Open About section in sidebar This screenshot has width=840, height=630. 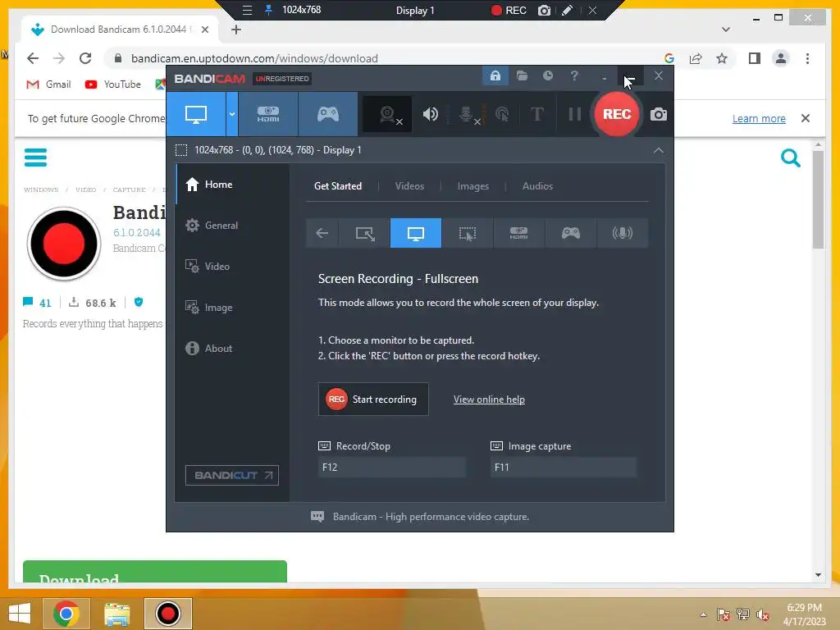pyautogui.click(x=232, y=348)
